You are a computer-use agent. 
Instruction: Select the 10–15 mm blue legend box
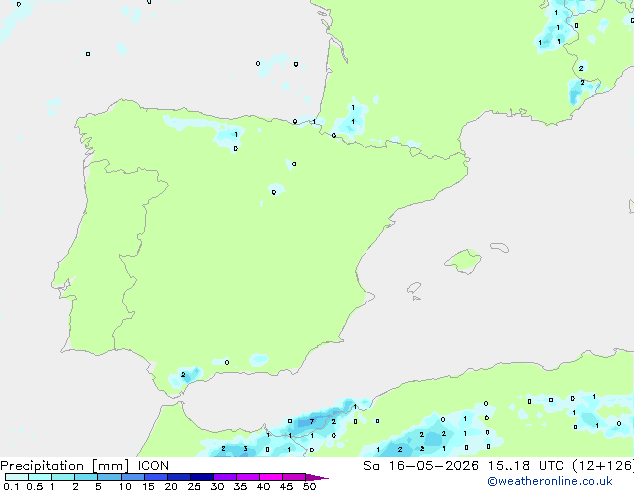(x=133, y=477)
